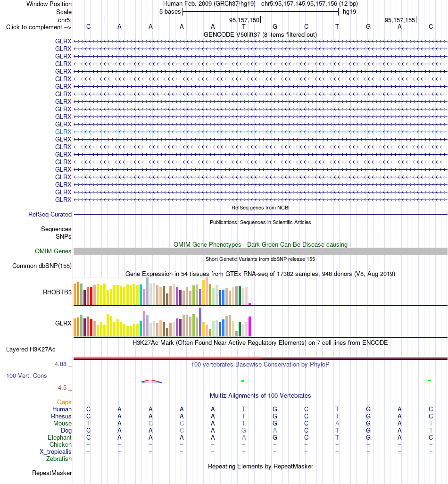The height and width of the screenshot is (484, 448).
Task: Click the "Common dbSNP(155)" track label
Action: point(42,266)
